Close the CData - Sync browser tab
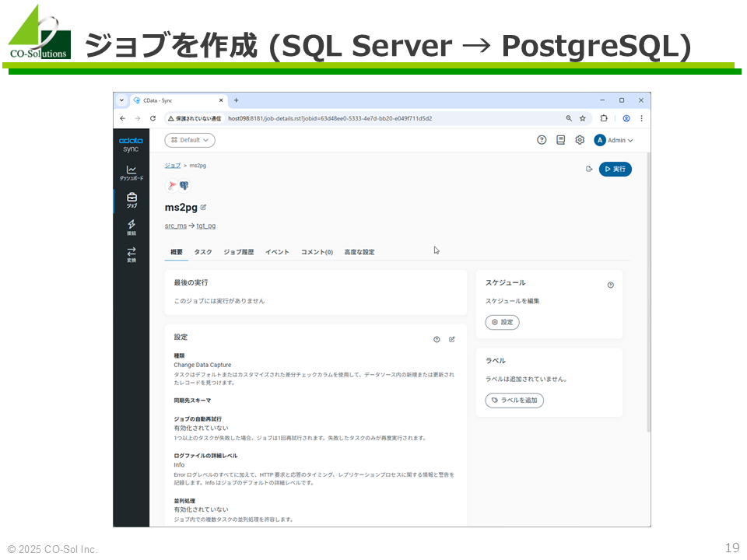Viewport: 747px width, 560px height. (221, 100)
